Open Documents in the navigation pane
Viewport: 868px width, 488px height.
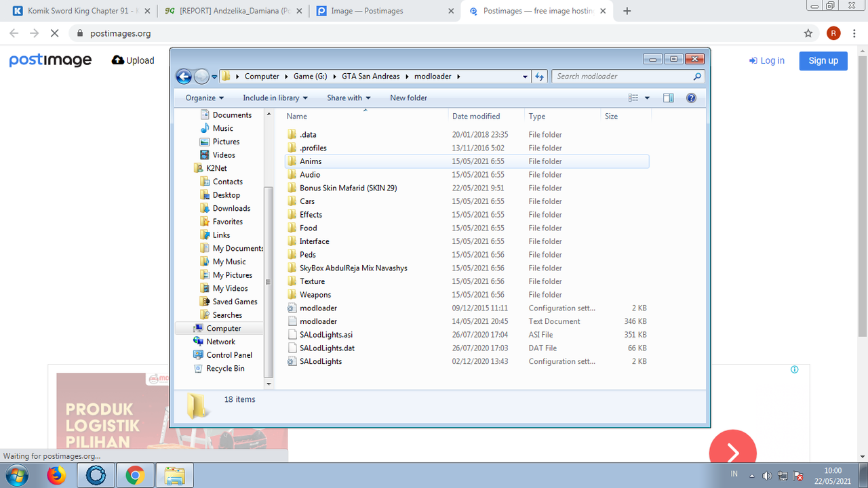point(232,115)
